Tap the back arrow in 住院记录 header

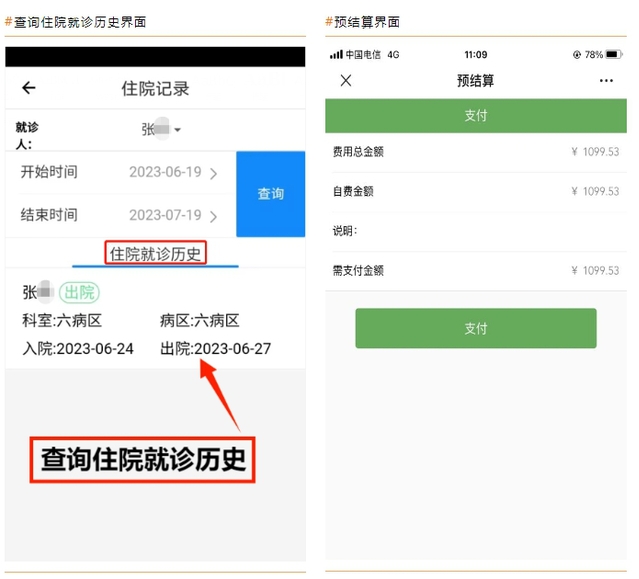(x=29, y=88)
